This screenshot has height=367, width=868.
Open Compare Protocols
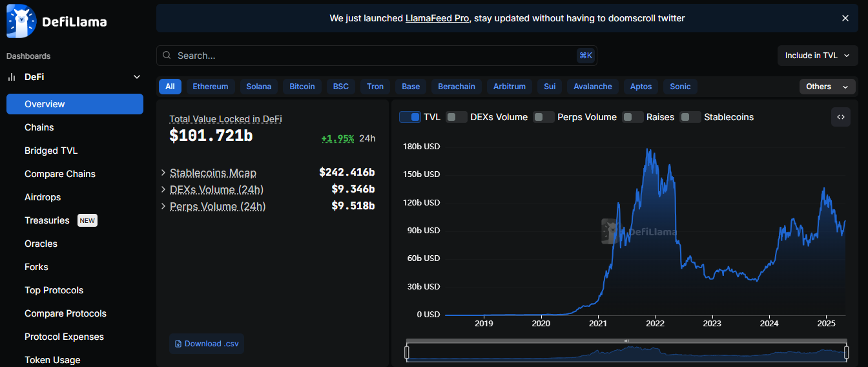tap(65, 313)
